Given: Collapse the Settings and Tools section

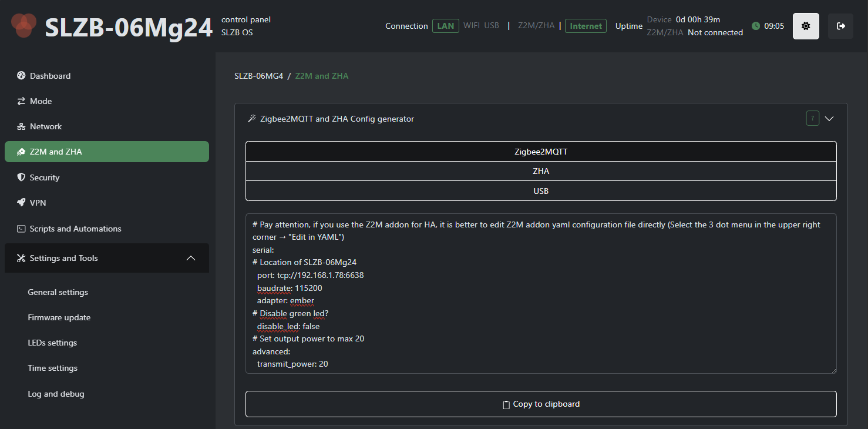Looking at the screenshot, I should click(x=190, y=258).
